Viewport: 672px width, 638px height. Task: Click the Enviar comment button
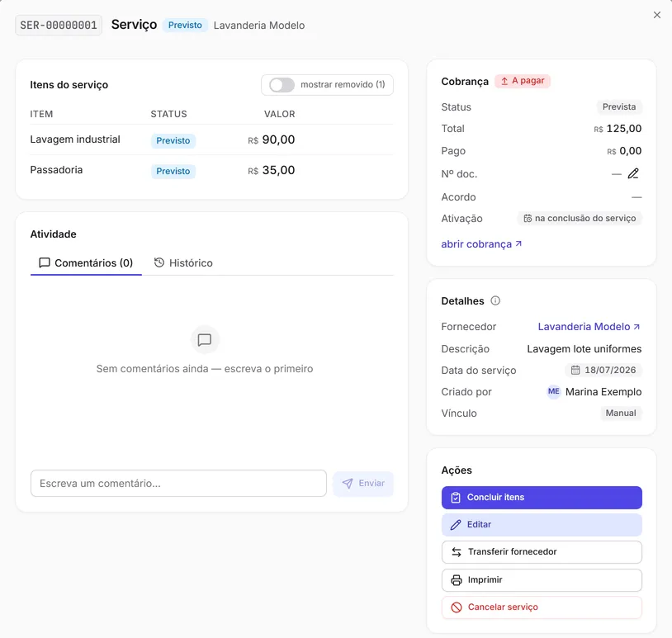coord(363,484)
